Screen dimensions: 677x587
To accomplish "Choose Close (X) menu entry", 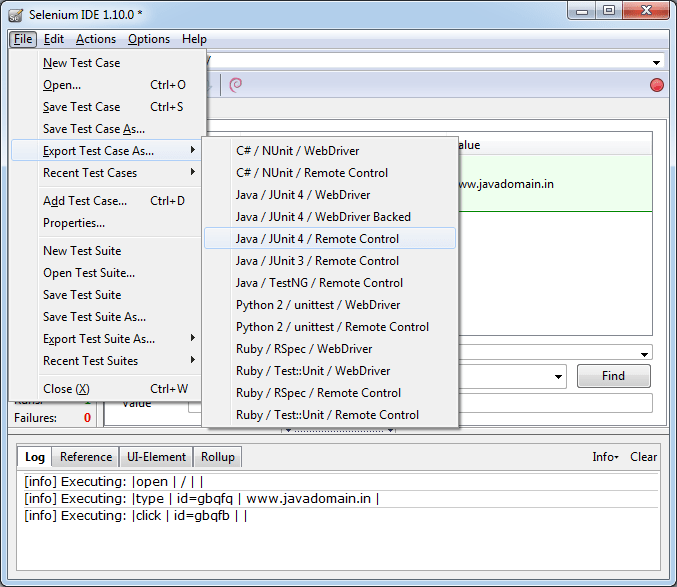I will (x=107, y=389).
